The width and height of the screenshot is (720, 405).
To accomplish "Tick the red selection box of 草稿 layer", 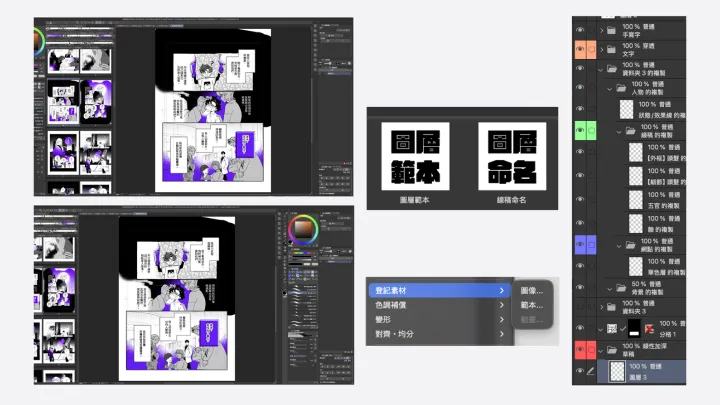I will pyautogui.click(x=591, y=349).
